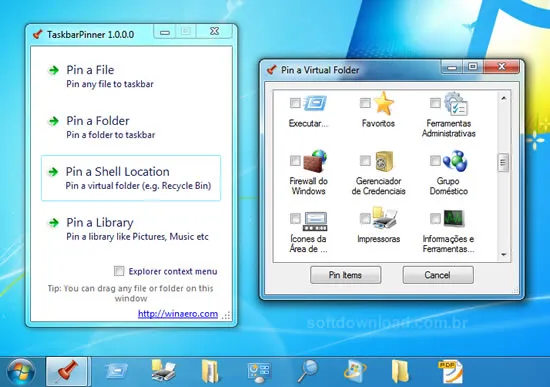Open the pinned Control Panel taskbar icon
The height and width of the screenshot is (387, 550).
[x=259, y=373]
